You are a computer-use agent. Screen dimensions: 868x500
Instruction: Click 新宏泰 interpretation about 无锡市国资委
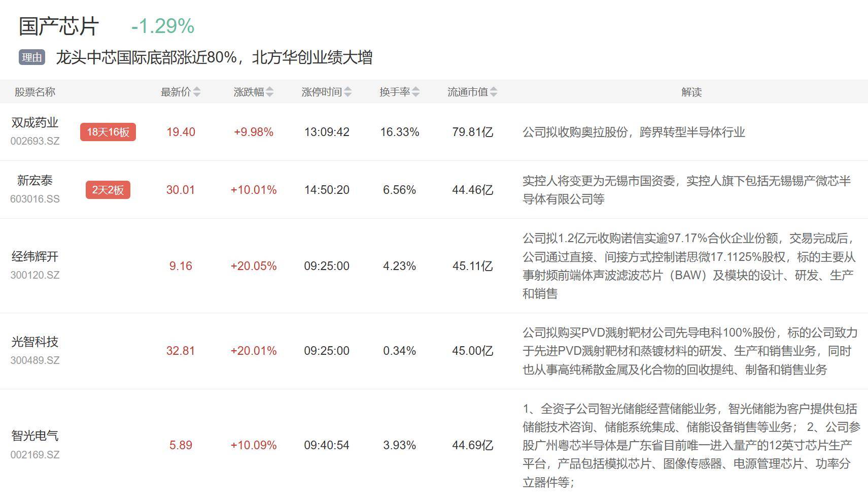(x=687, y=190)
